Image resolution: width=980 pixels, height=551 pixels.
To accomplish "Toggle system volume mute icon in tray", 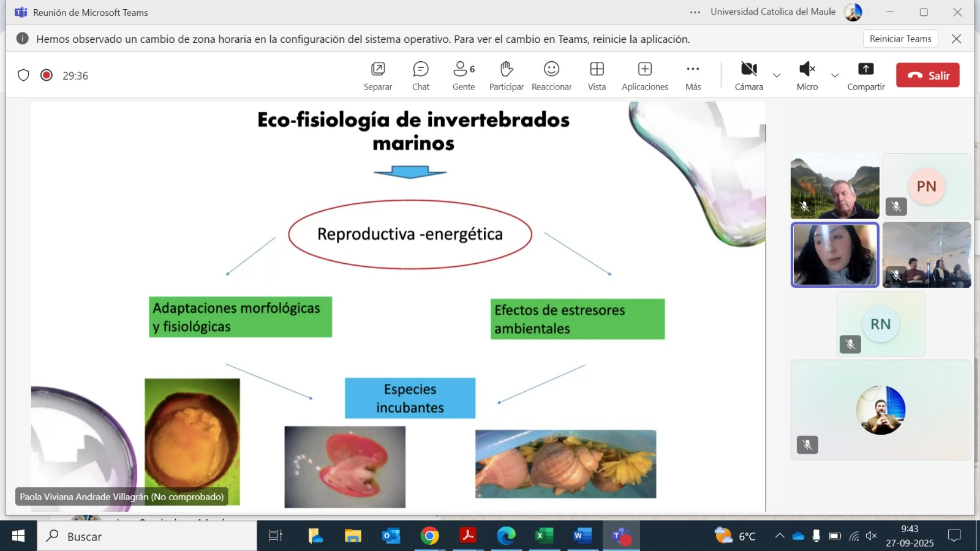I will (x=872, y=536).
